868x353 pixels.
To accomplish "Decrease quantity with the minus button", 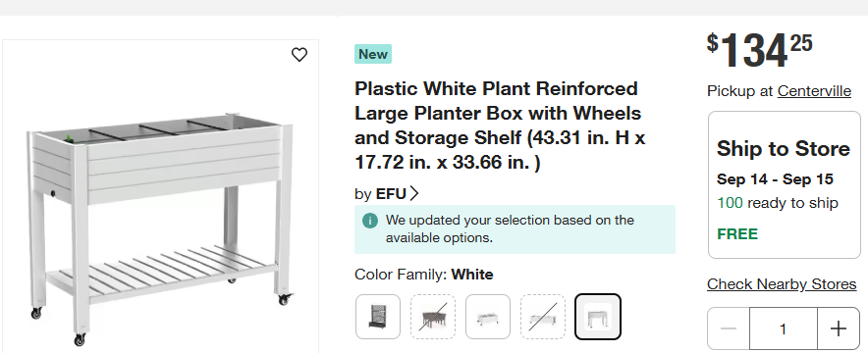I will (x=729, y=328).
